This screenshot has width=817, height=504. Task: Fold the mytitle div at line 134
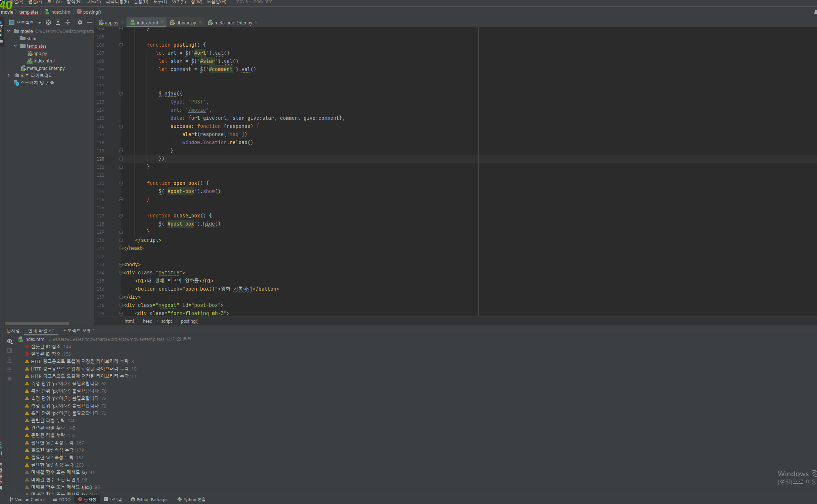121,273
